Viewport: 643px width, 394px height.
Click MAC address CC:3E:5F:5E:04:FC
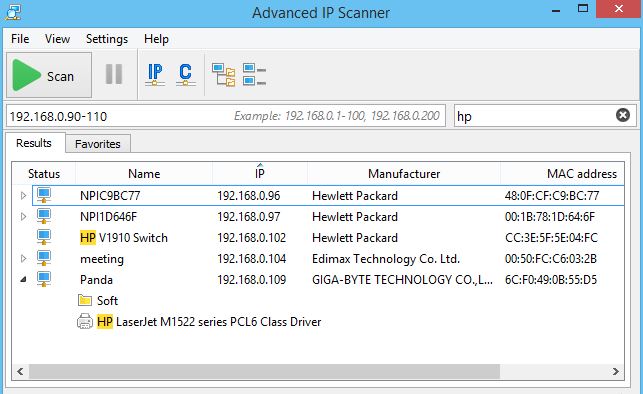551,238
